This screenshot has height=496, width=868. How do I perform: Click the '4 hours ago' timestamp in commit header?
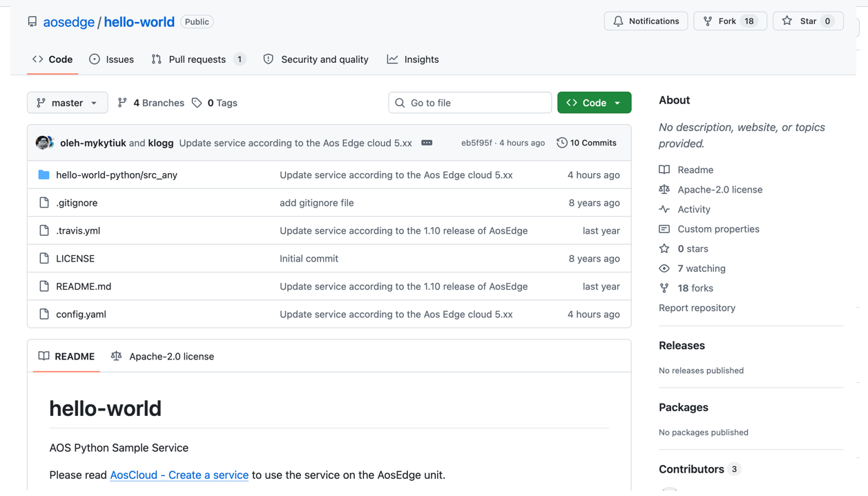(521, 143)
